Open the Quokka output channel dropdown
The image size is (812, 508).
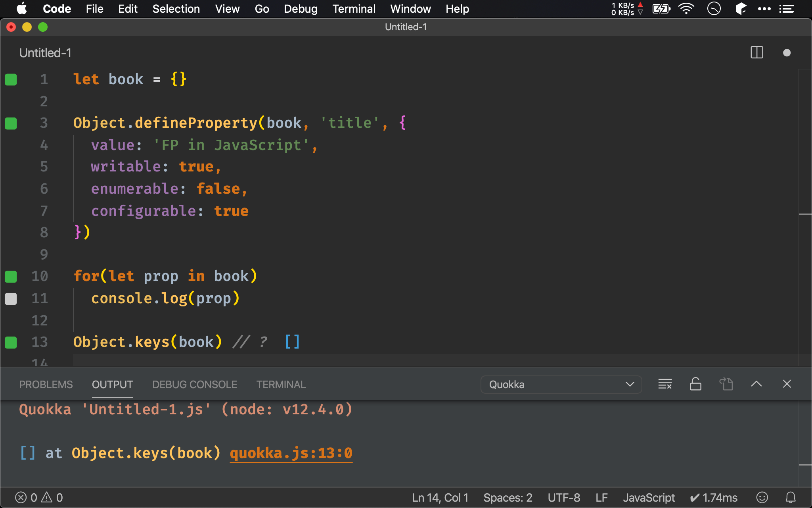561,384
